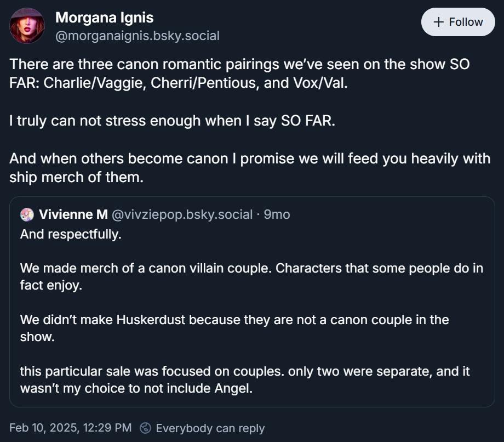Click the reply-settings icon near the date
The height and width of the screenshot is (442, 504).
[145, 428]
